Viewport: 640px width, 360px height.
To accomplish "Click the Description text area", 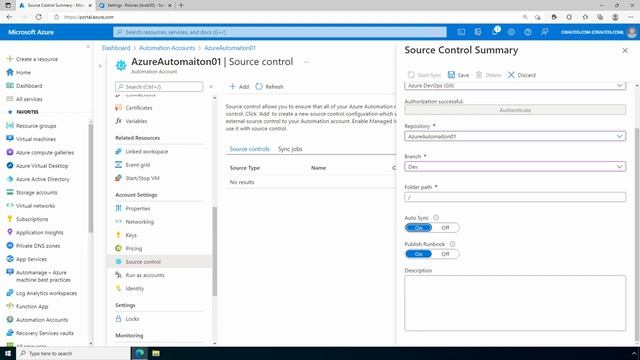I will click(x=515, y=303).
